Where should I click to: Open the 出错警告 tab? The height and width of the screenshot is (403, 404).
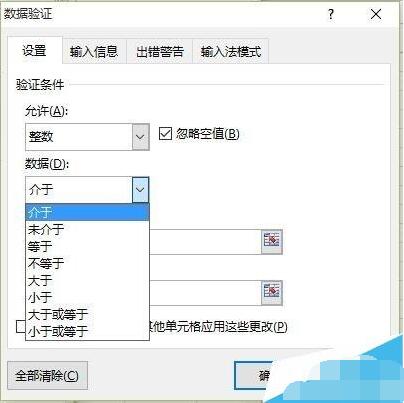coord(160,52)
